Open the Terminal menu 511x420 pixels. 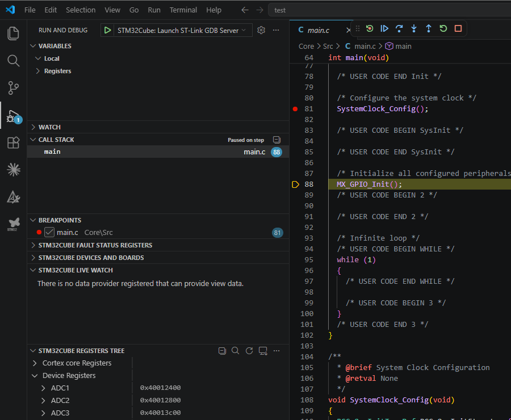[x=183, y=10]
